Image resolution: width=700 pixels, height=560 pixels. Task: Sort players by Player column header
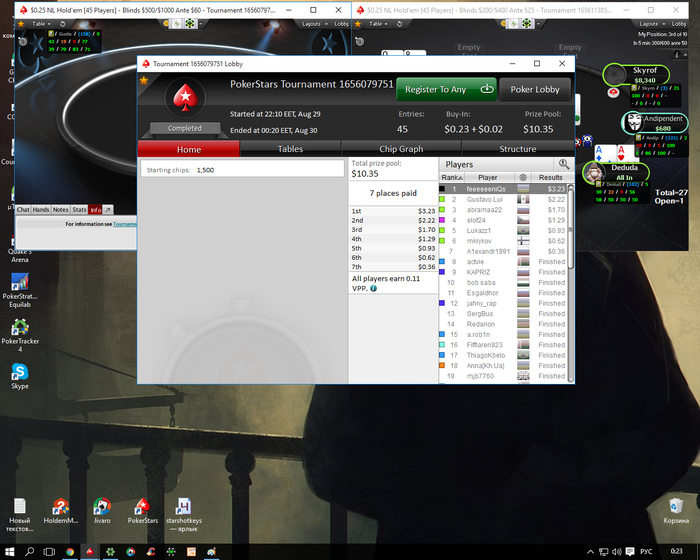pyautogui.click(x=488, y=177)
